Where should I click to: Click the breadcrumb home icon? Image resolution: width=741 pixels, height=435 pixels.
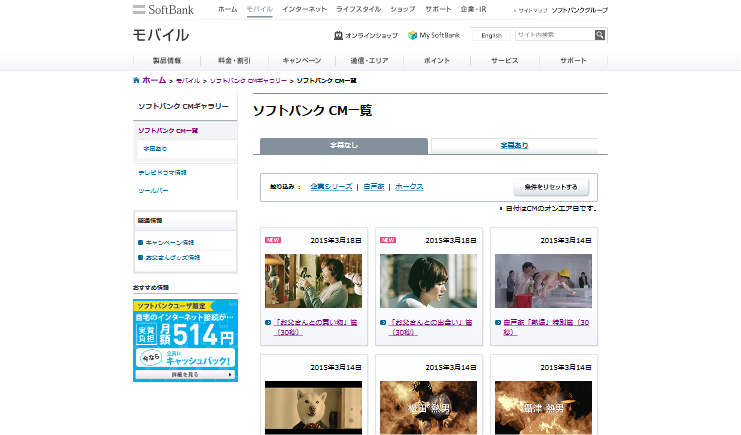[136, 80]
